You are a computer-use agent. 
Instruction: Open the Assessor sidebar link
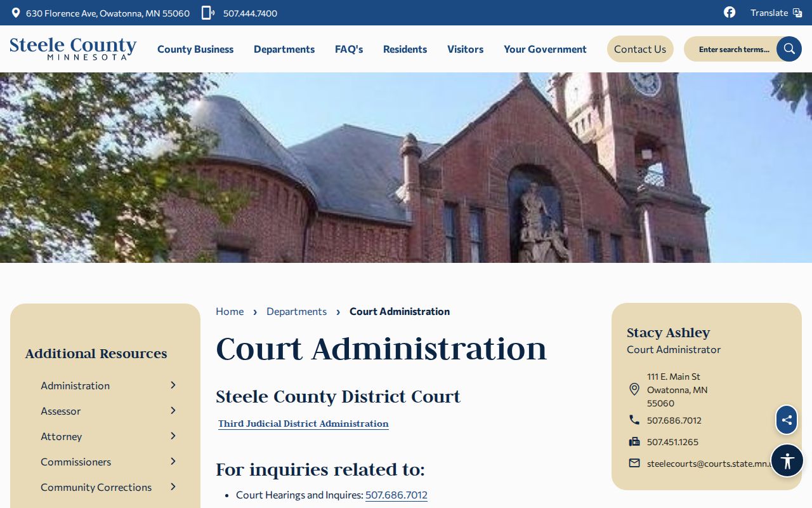pyautogui.click(x=60, y=411)
